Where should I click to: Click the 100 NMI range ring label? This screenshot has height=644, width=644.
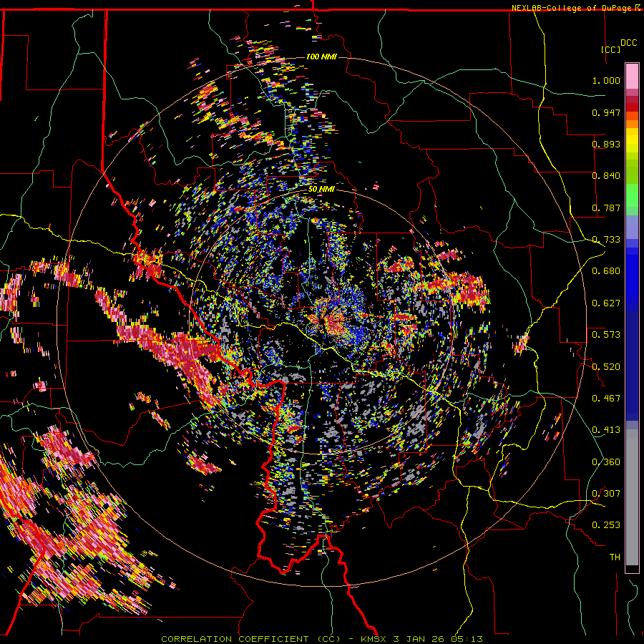click(321, 57)
